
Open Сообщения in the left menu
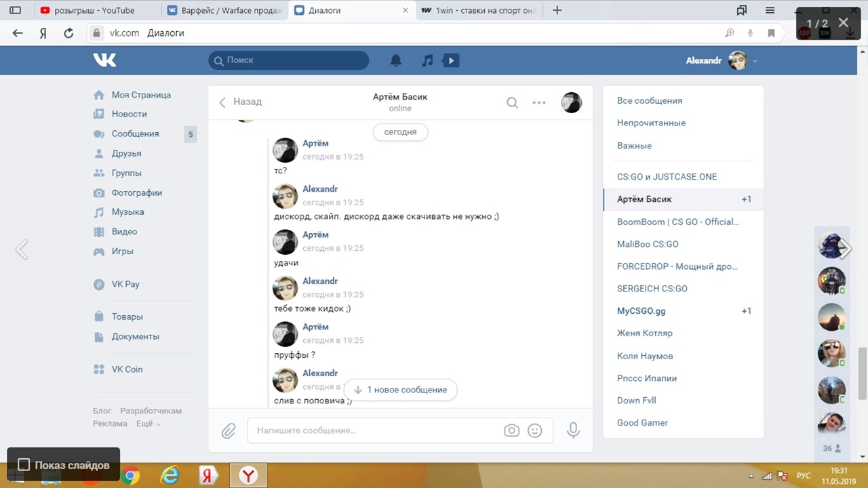[x=135, y=134]
